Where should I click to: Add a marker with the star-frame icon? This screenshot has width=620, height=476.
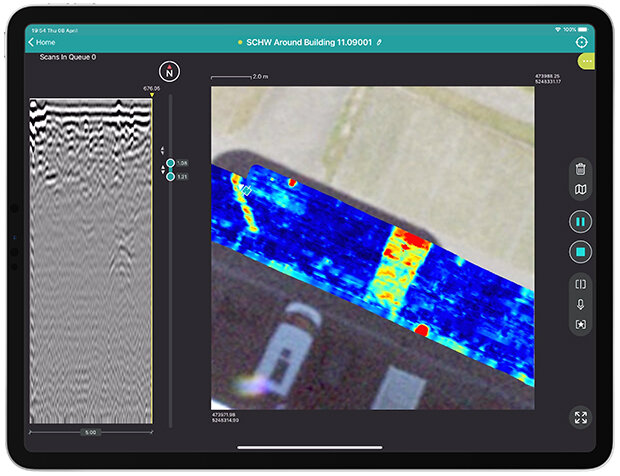[x=581, y=325]
